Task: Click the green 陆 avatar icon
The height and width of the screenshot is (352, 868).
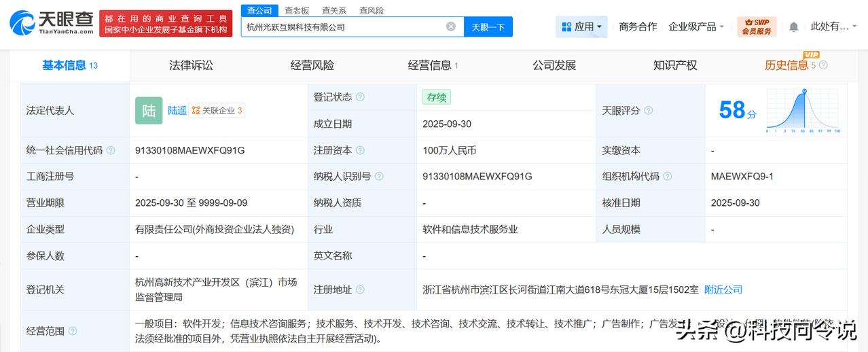Action: pos(149,110)
